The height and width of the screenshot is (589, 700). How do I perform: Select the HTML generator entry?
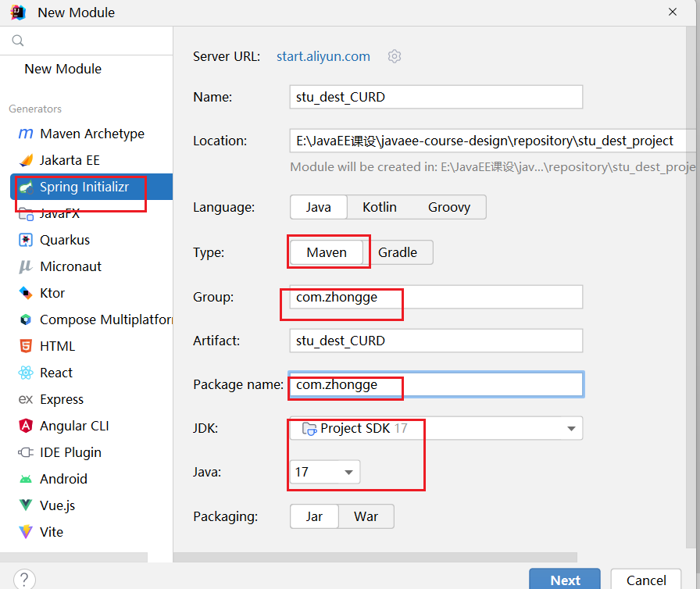(57, 346)
